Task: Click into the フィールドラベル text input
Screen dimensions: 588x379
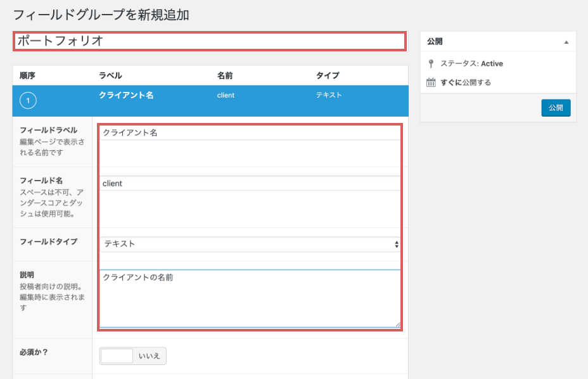Action: coord(250,132)
